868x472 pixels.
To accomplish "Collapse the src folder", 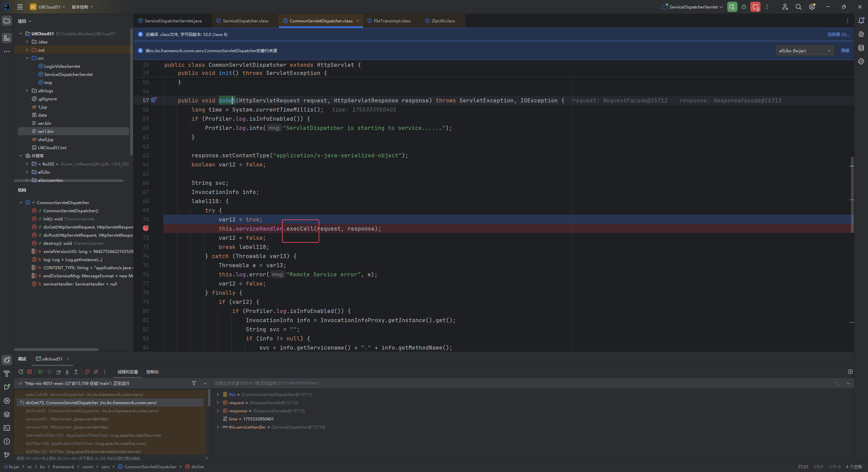I will [27, 58].
